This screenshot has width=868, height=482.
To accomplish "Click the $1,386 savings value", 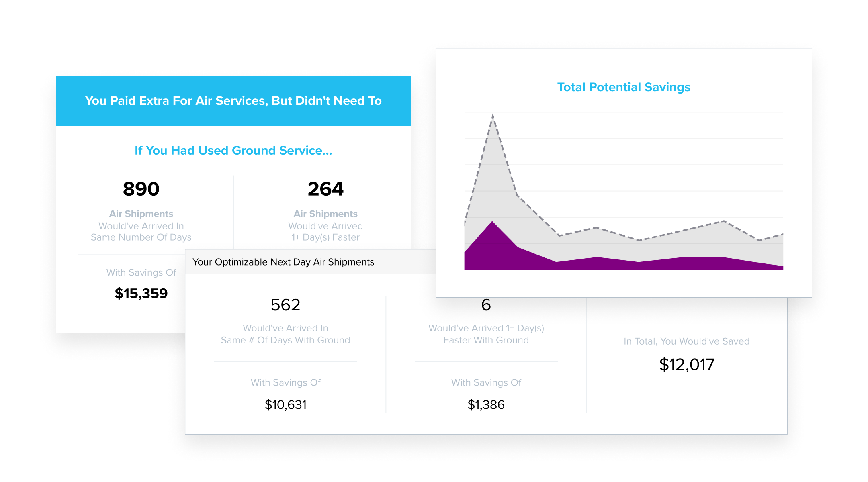I will point(486,405).
